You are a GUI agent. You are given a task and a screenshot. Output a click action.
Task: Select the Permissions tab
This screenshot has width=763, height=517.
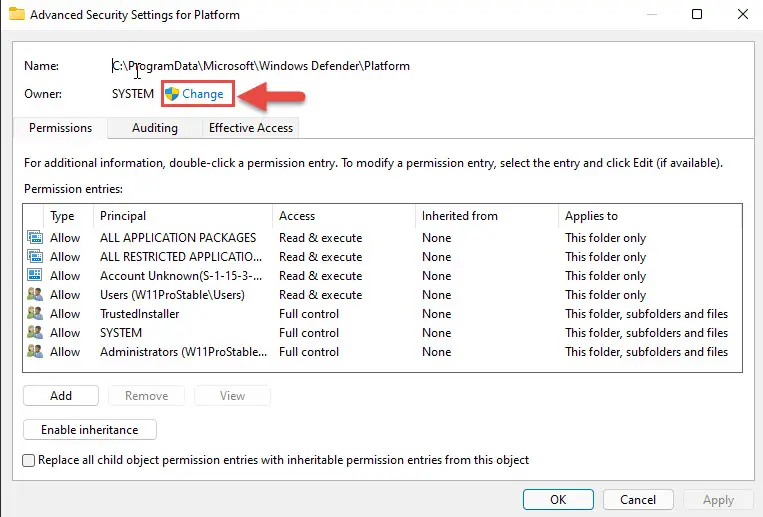click(x=60, y=128)
